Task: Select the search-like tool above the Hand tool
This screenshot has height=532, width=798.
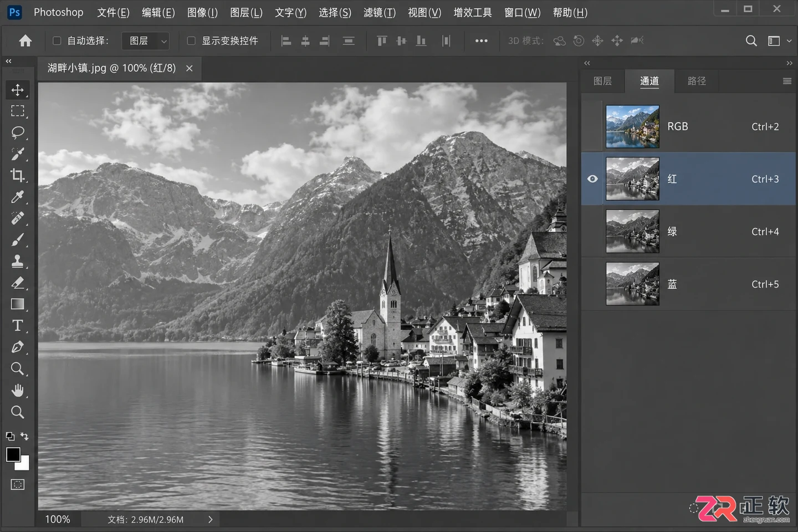Action: 17,369
